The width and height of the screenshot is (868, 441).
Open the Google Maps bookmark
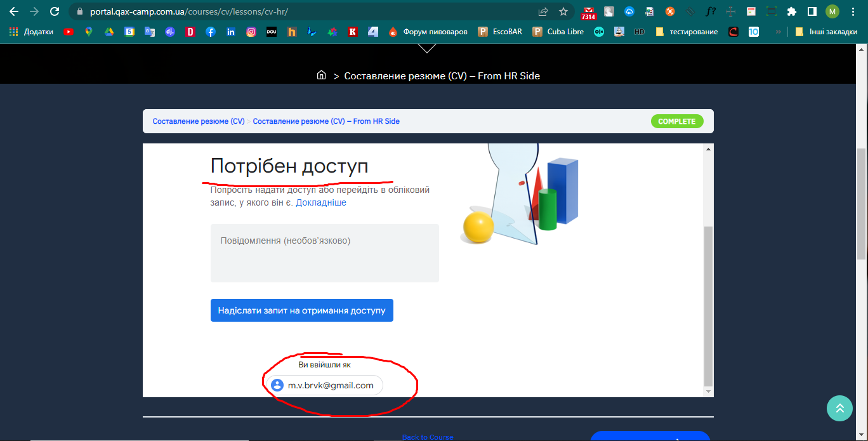point(88,32)
